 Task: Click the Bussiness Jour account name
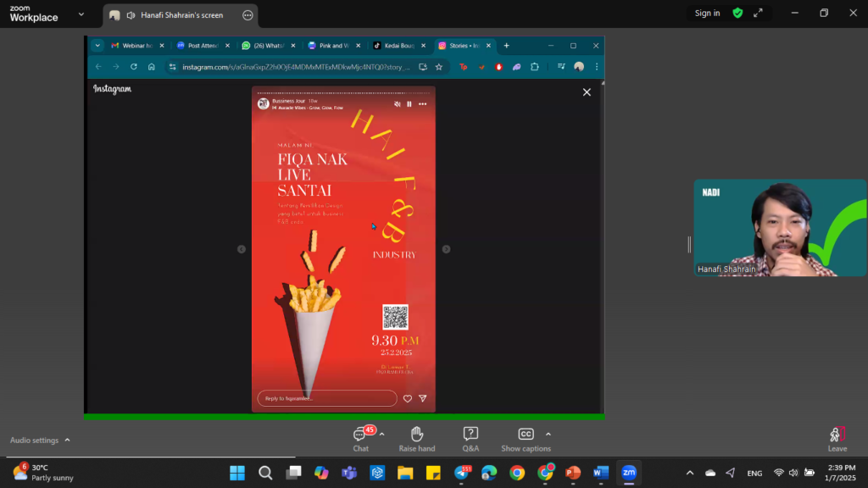tap(288, 102)
